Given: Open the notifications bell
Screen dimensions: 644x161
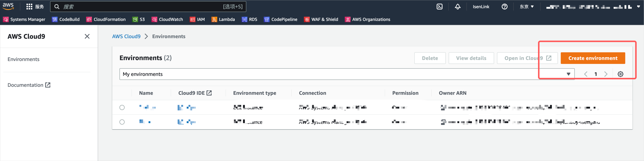Looking at the screenshot, I should (457, 7).
